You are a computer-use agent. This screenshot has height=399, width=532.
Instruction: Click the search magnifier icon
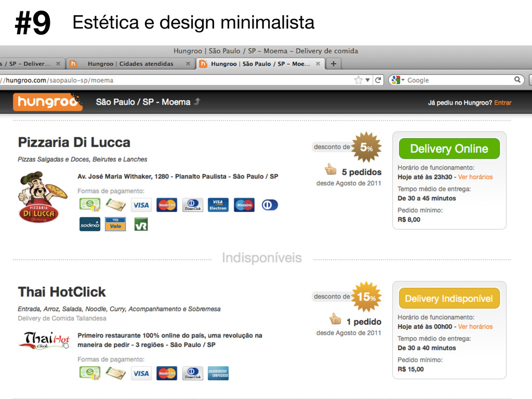click(517, 79)
